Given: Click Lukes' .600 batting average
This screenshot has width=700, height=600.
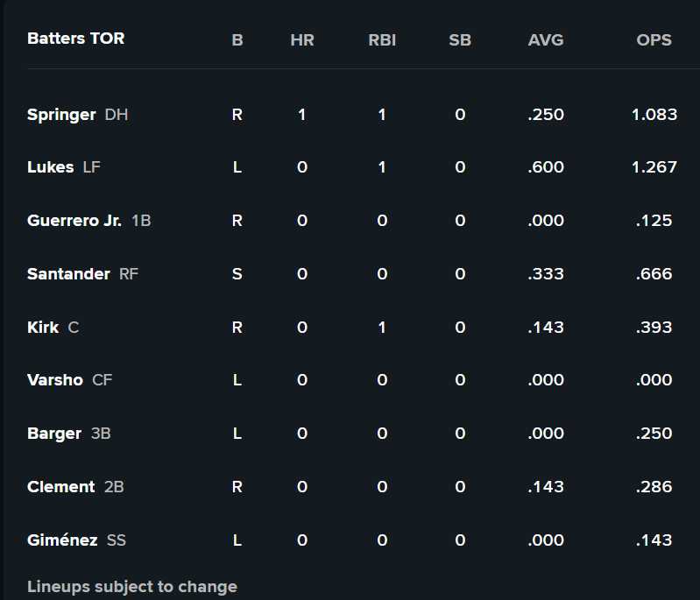Looking at the screenshot, I should click(546, 167).
